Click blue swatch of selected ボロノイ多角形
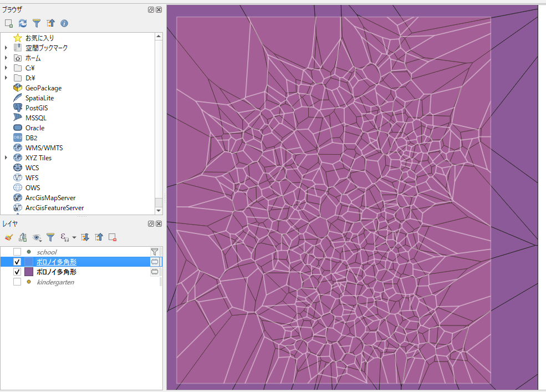Viewport: 546px width, 392px height. click(29, 262)
